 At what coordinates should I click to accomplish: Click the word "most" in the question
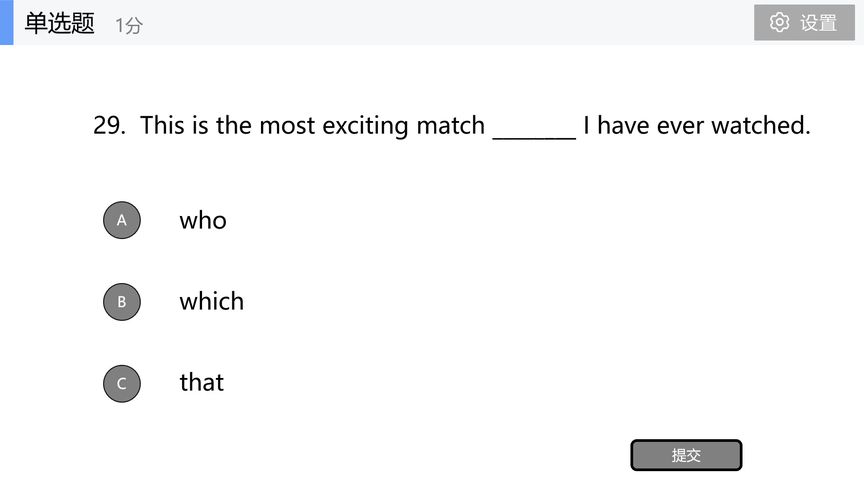tap(286, 126)
